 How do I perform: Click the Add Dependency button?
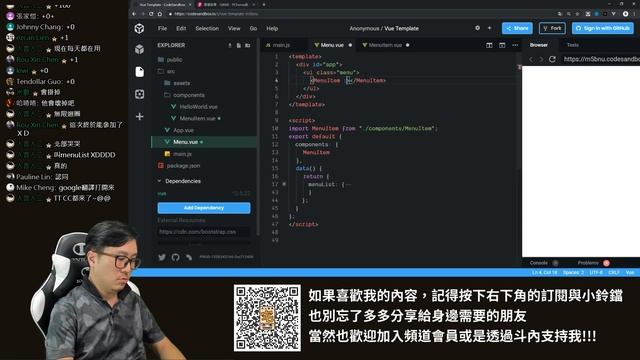pyautogui.click(x=204, y=208)
